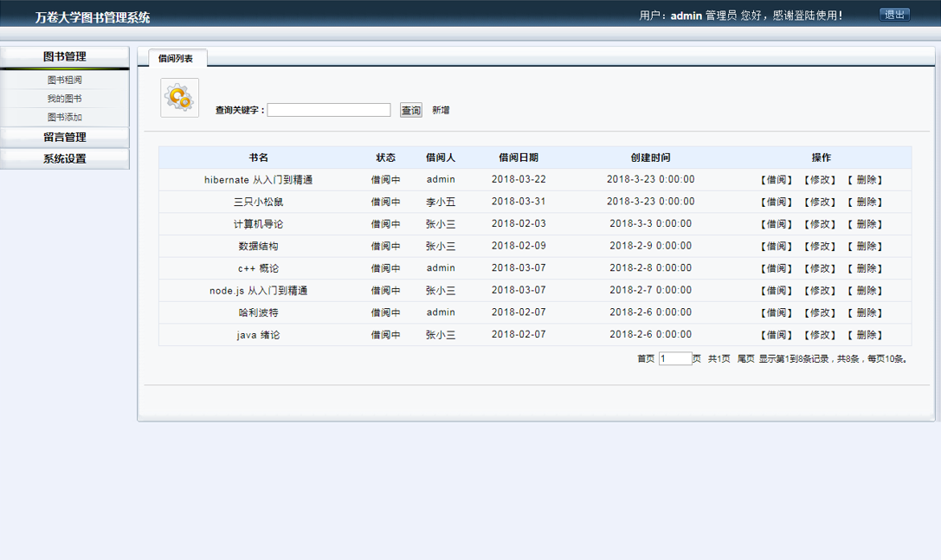Image resolution: width=941 pixels, height=560 pixels.
Task: Open the 图书租阅 sidebar entry
Action: 64,80
